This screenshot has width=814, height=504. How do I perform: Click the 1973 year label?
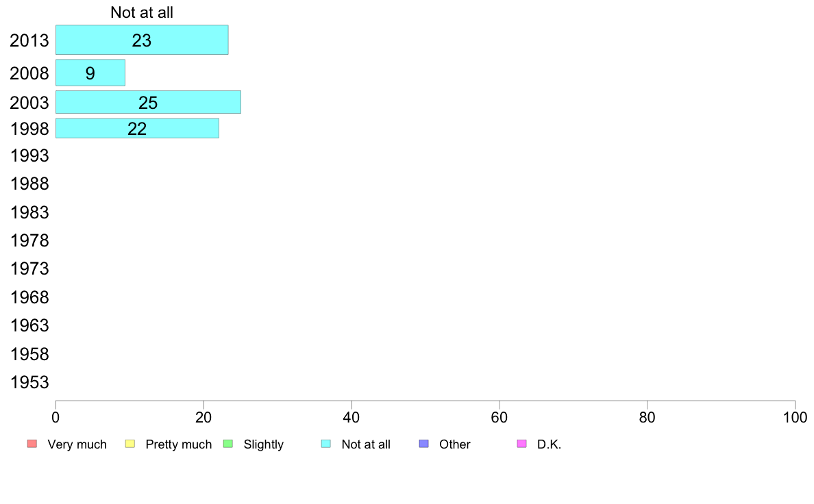29,269
